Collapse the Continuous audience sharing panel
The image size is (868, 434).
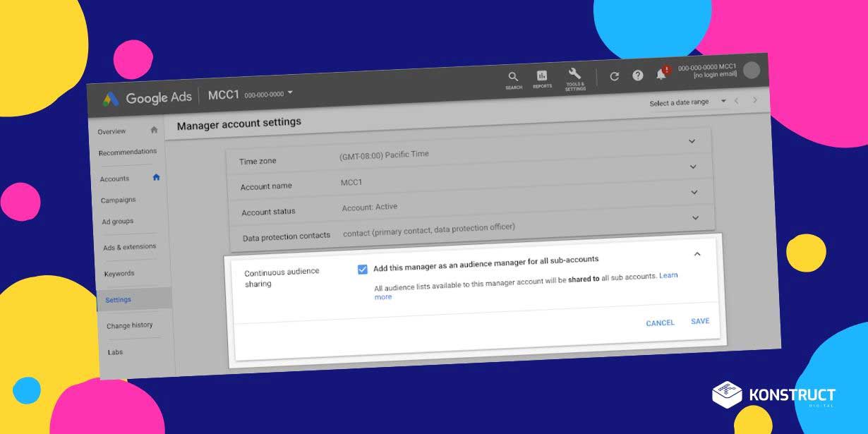[697, 254]
